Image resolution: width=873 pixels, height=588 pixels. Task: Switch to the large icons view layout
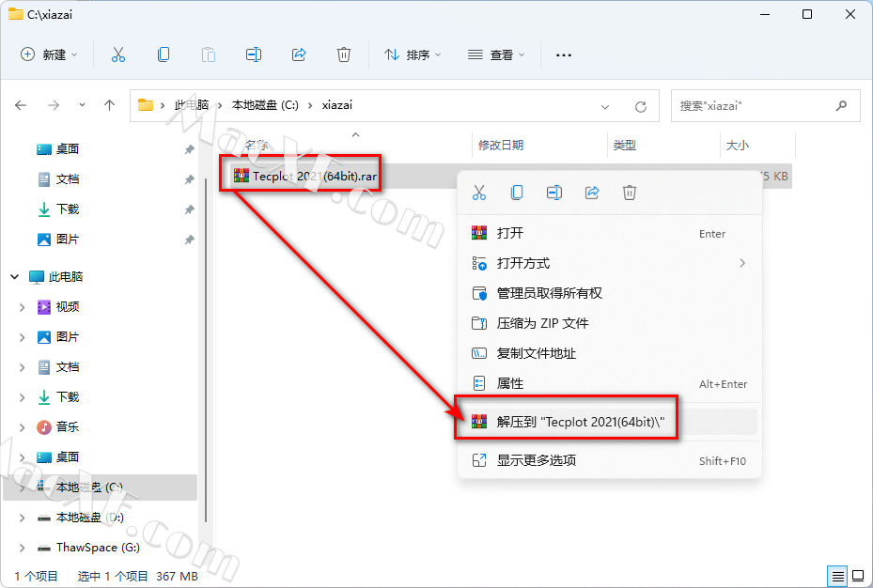(858, 577)
